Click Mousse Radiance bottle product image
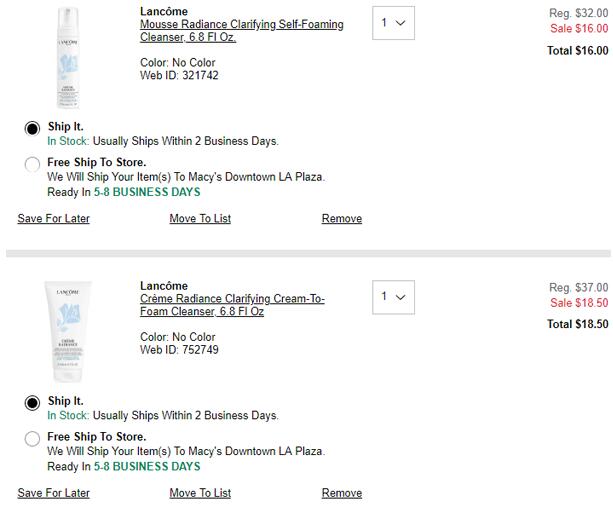Screen dimensions: 613x513 68,58
